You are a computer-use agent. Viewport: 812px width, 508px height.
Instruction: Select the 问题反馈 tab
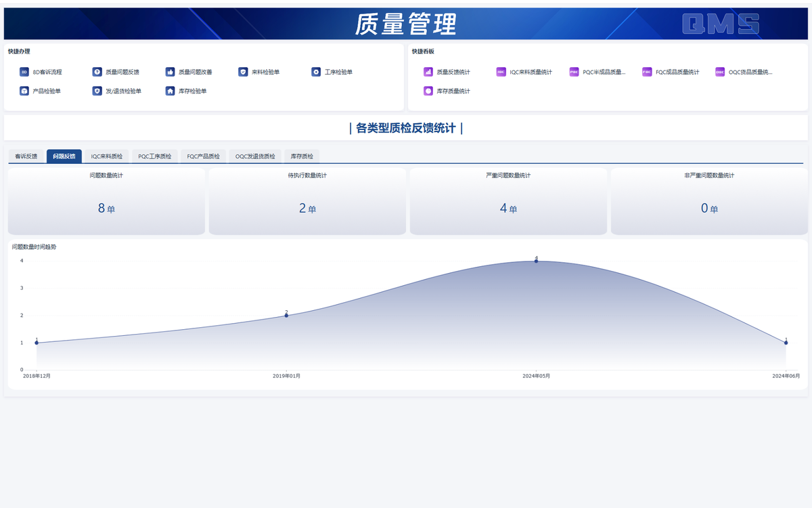[64, 156]
